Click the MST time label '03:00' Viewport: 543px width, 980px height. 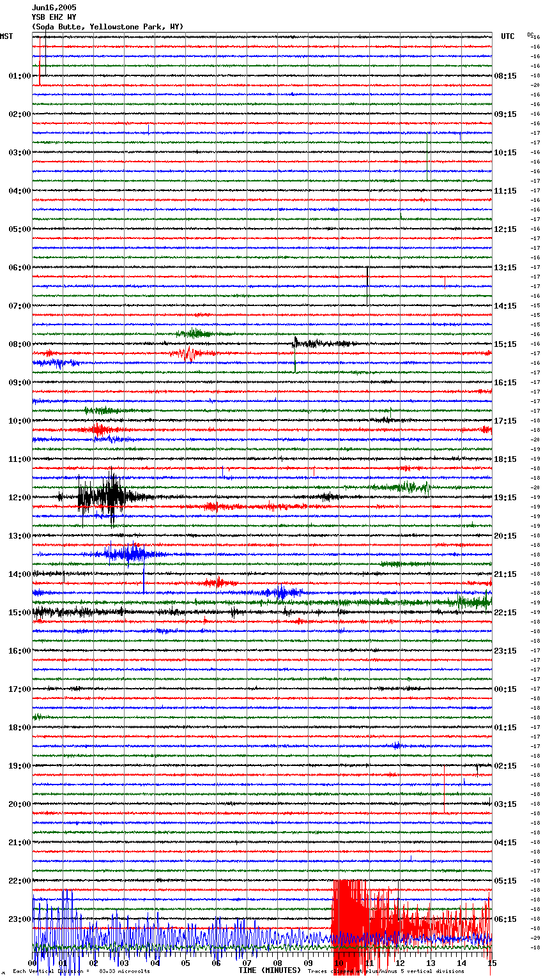(x=19, y=153)
